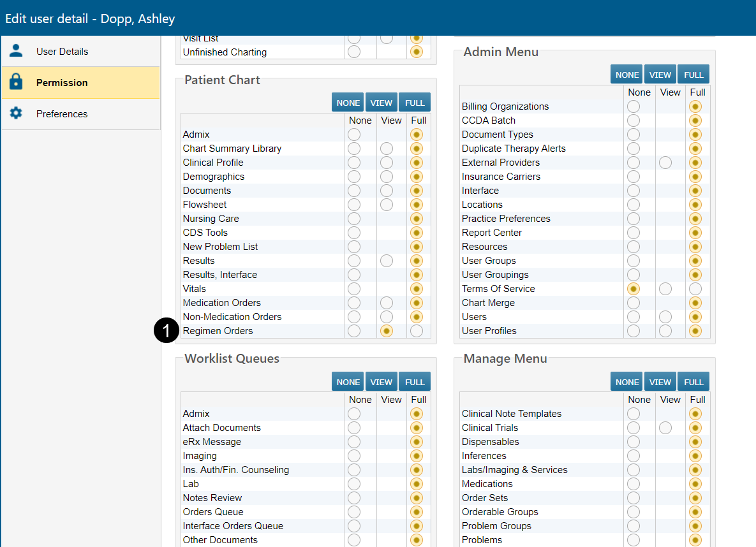The width and height of the screenshot is (756, 547).
Task: Set Users permission to None
Action: pyautogui.click(x=633, y=317)
